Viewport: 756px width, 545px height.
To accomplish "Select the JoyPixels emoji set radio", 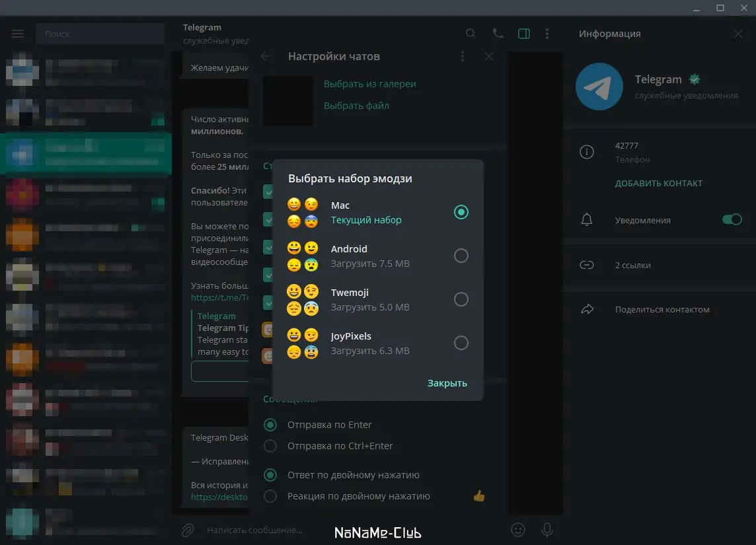I will pyautogui.click(x=461, y=343).
